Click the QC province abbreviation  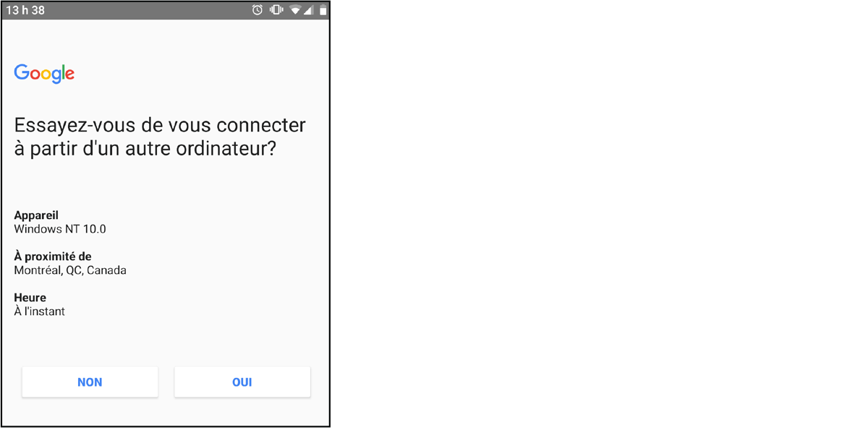tap(73, 270)
